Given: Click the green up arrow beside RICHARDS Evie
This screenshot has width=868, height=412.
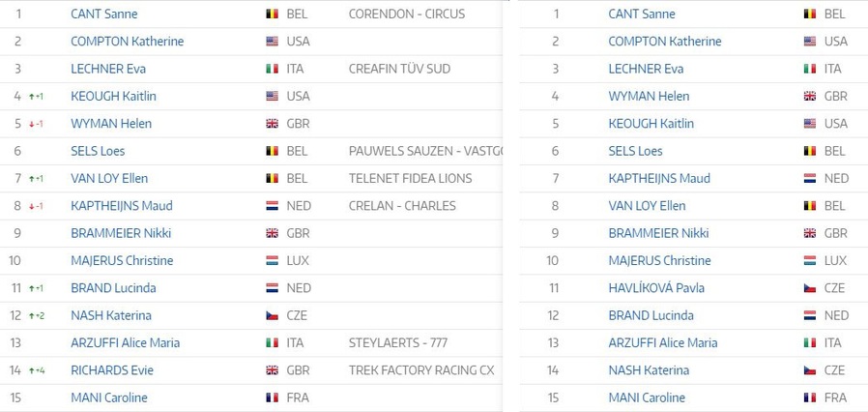Looking at the screenshot, I should pos(32,370).
